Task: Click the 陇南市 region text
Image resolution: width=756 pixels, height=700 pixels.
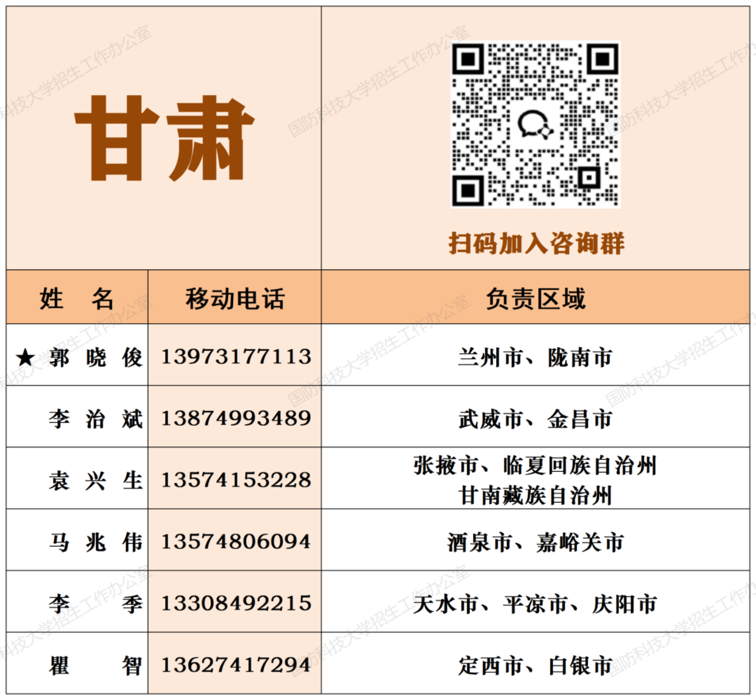Action: [580, 357]
